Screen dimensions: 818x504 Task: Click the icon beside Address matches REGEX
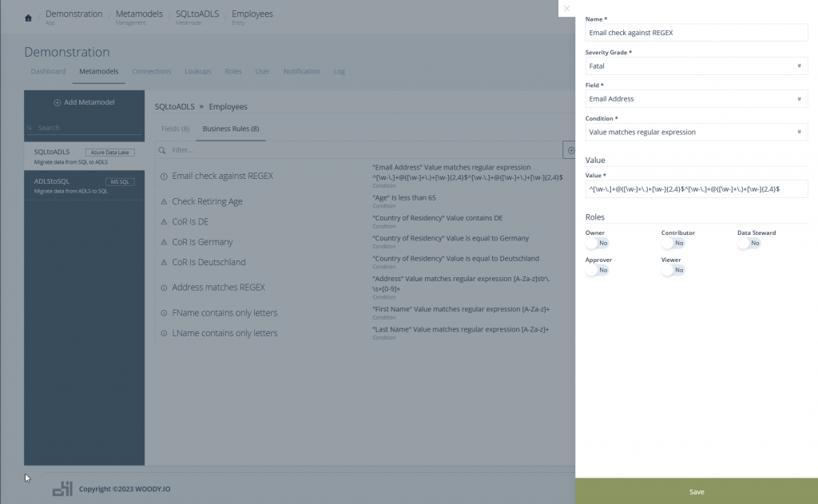point(164,288)
